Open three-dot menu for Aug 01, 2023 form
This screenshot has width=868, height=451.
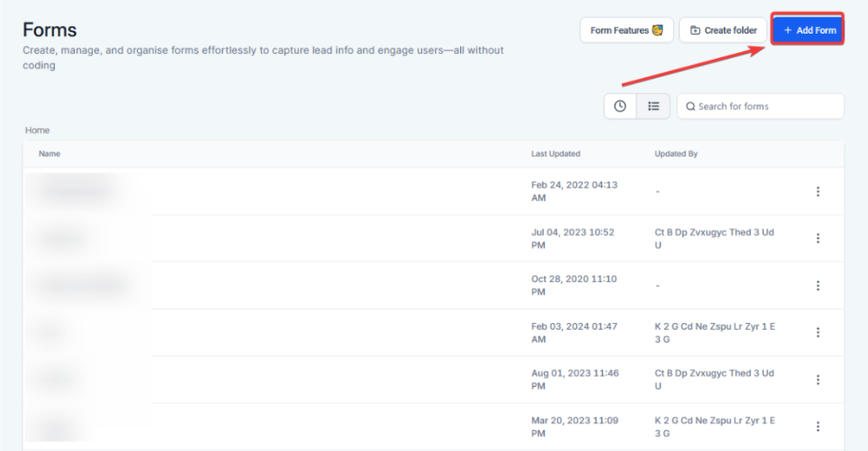818,379
